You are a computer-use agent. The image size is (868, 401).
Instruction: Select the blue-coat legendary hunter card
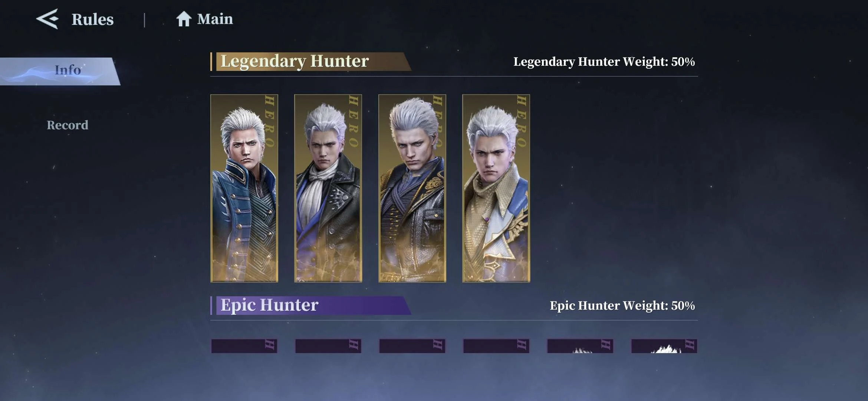click(x=244, y=188)
